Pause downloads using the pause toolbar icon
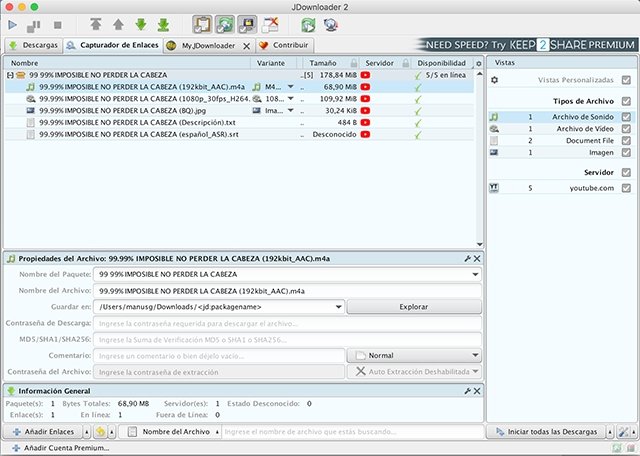 [33, 26]
